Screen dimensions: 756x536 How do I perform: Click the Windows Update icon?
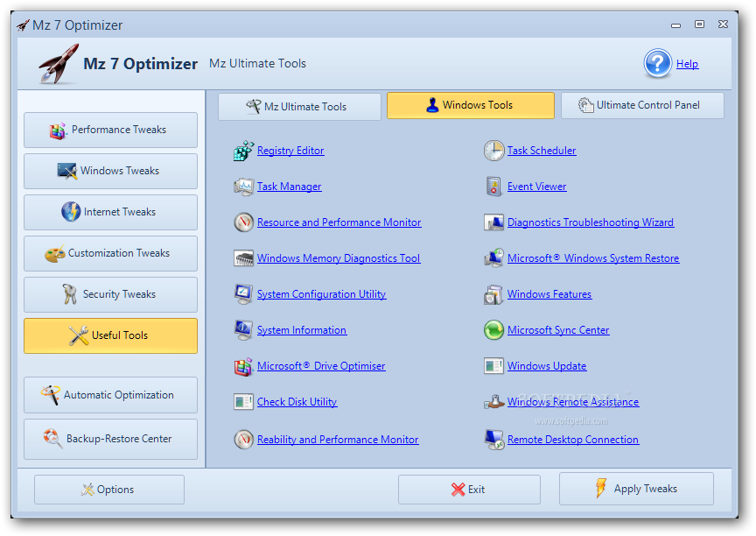(x=493, y=366)
